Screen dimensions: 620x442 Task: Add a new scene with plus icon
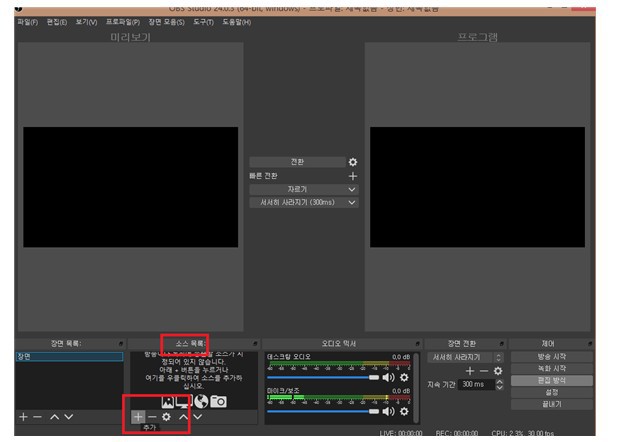(x=23, y=416)
